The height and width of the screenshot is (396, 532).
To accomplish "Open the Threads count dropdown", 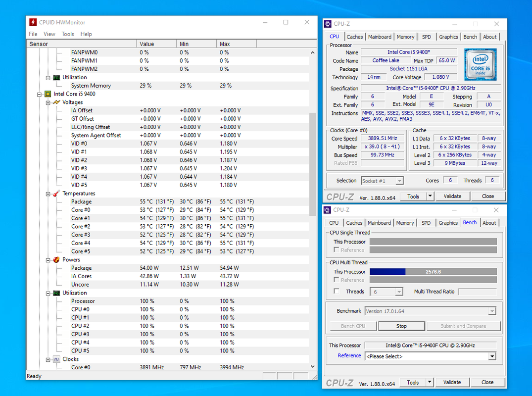I will [399, 292].
